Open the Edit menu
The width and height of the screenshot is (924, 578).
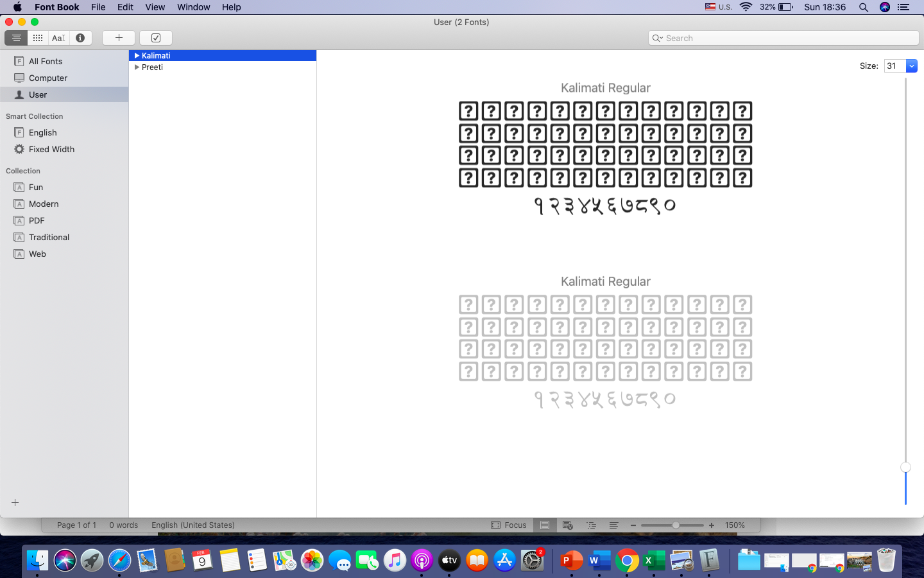[125, 7]
